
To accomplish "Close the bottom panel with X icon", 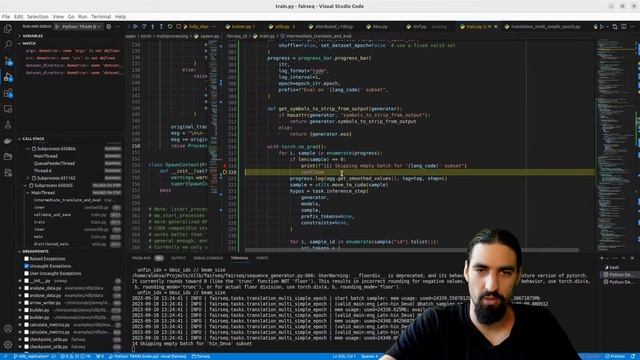I will click(x=632, y=258).
